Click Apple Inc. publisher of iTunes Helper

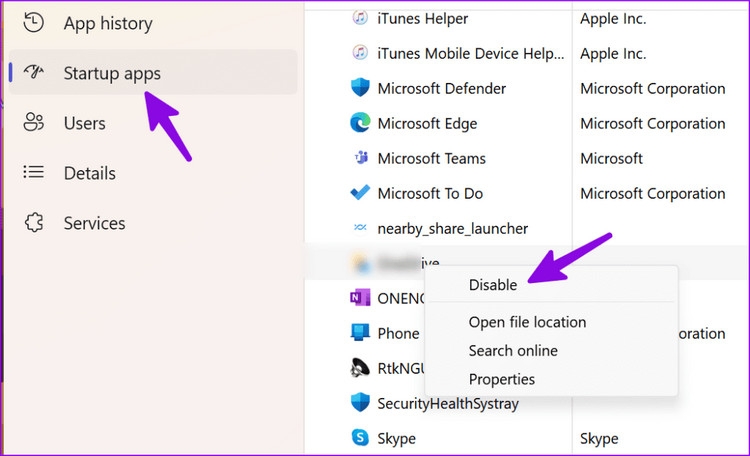coord(613,19)
